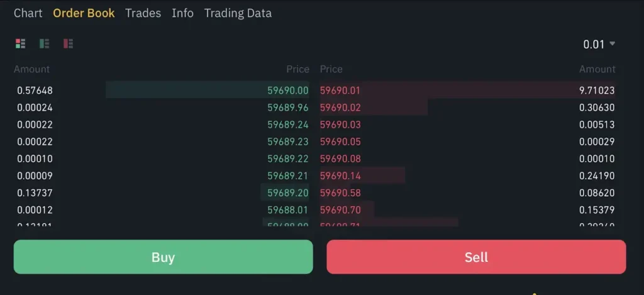Switch to the Chart tab
The image size is (644, 295).
click(28, 13)
